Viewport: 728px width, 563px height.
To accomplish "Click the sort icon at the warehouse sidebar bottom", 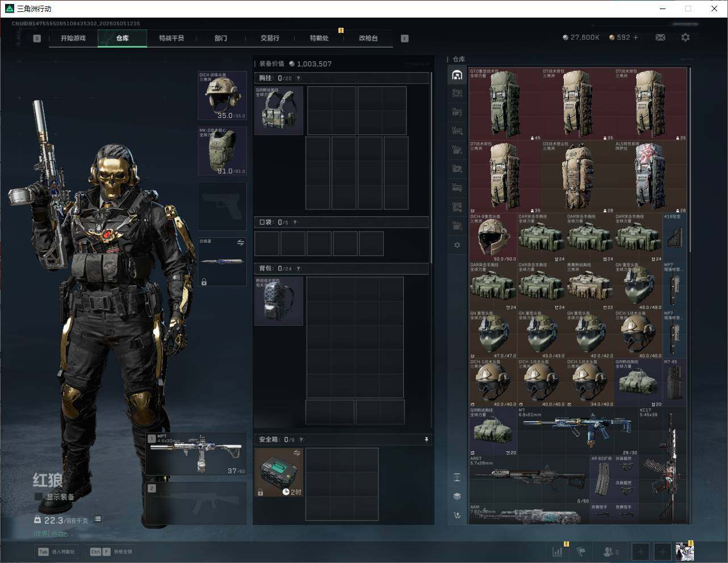I will click(457, 515).
